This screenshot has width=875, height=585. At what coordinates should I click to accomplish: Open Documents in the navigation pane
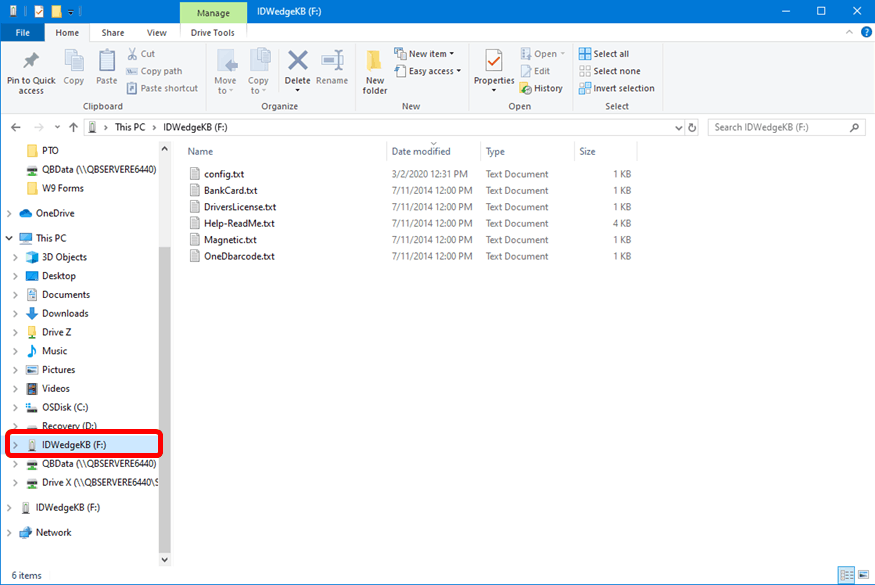pyautogui.click(x=66, y=295)
